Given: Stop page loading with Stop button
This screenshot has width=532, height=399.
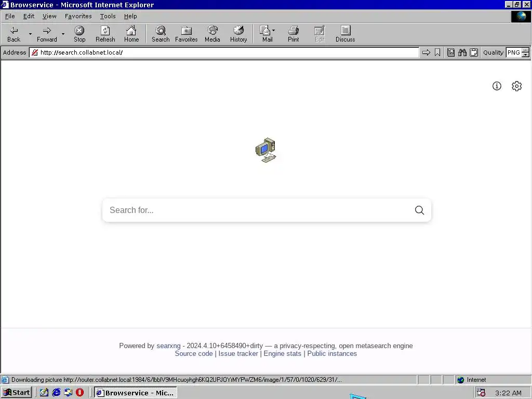Looking at the screenshot, I should click(x=79, y=34).
